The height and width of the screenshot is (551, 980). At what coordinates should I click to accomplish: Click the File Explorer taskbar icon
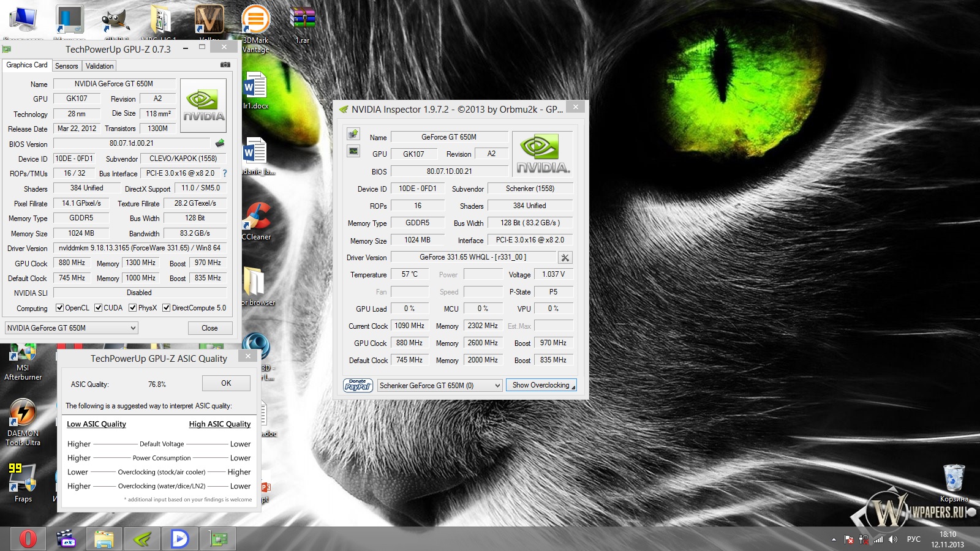click(x=104, y=539)
